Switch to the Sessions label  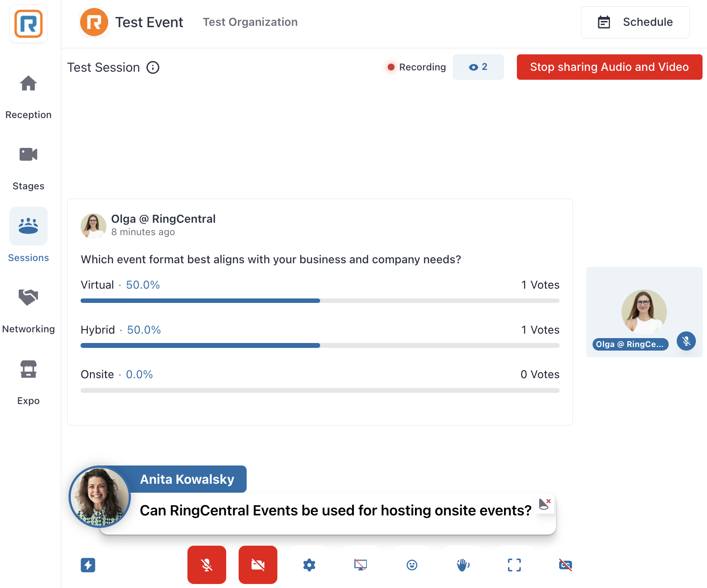(x=28, y=258)
